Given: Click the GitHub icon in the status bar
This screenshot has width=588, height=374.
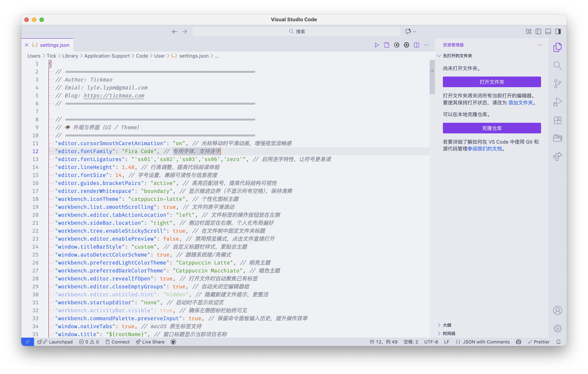Looking at the screenshot, I should point(173,342).
